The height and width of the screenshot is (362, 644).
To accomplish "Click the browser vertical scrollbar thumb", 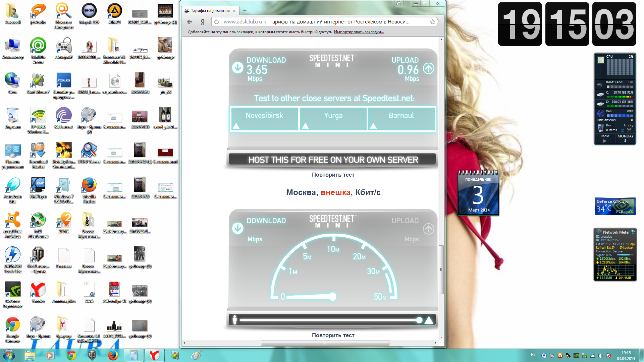I will click(x=441, y=269).
